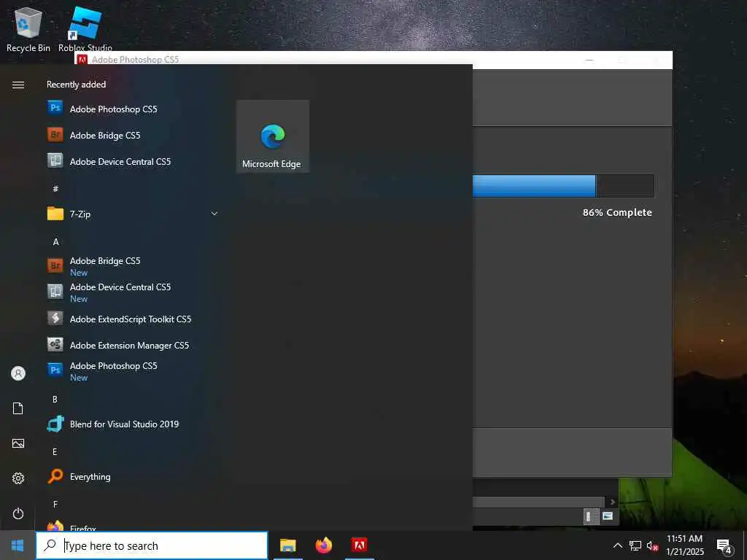Open Adobe Device Central CS5 under Recently added
Viewport: 747px width, 560px height.
[133, 161]
